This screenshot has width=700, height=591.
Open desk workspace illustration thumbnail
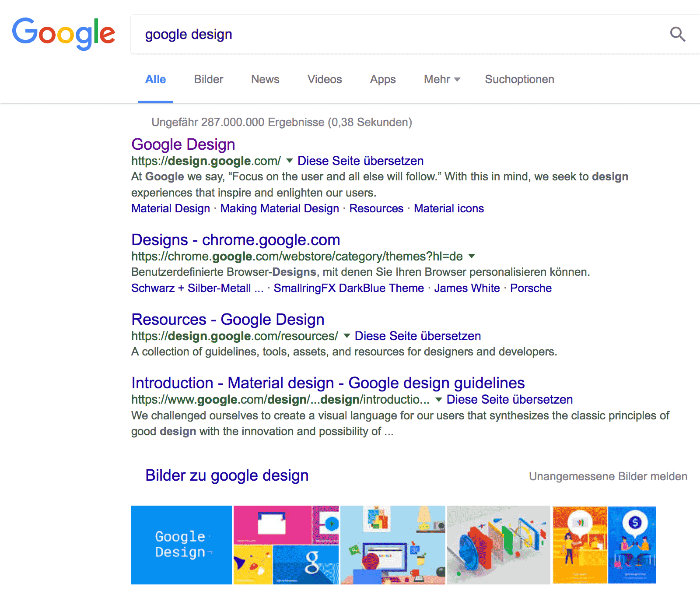[x=393, y=545]
